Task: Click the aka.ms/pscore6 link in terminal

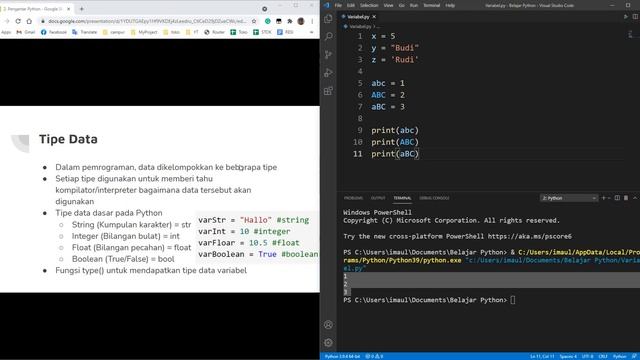Action: (x=529, y=236)
